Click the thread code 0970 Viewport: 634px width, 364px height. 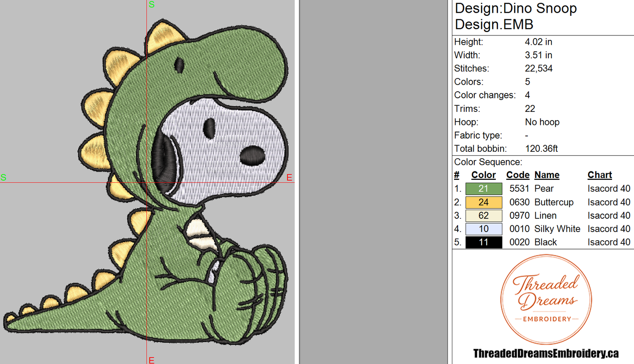coord(519,215)
